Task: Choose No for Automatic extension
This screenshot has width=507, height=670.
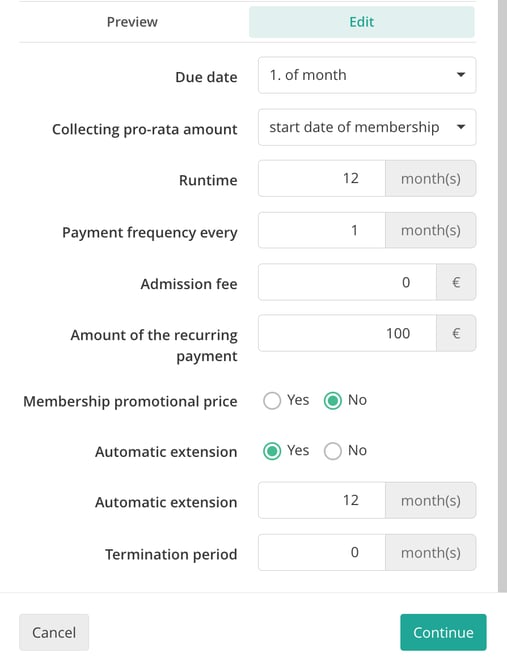Action: (x=333, y=451)
